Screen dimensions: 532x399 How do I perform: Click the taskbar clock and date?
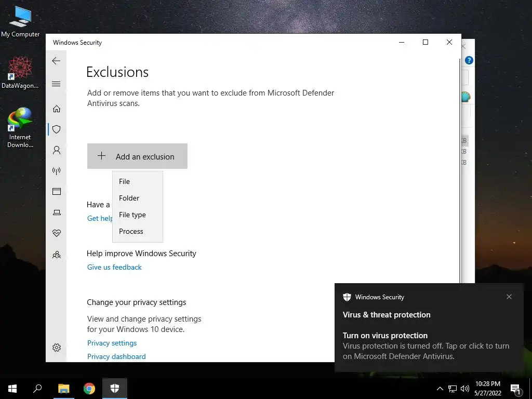pyautogui.click(x=487, y=389)
